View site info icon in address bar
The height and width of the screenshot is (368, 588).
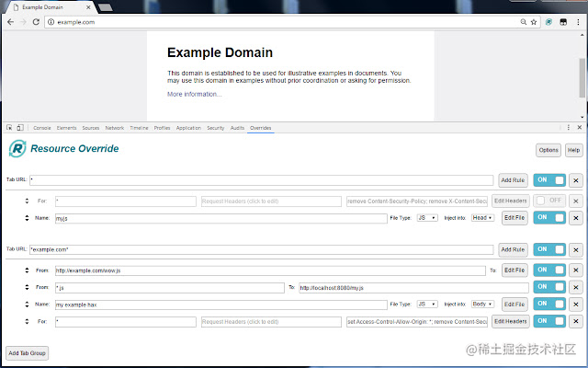[51, 22]
